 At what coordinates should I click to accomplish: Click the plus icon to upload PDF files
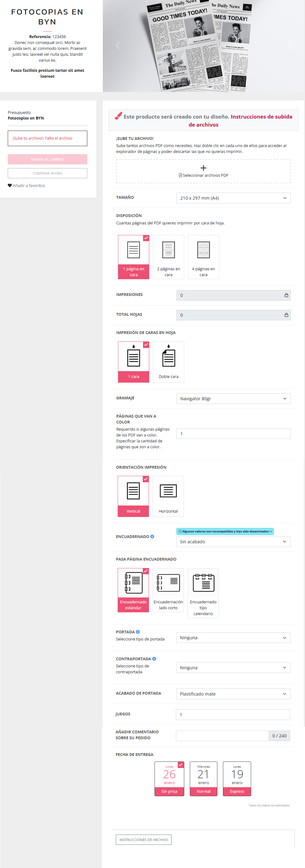pyautogui.click(x=203, y=168)
